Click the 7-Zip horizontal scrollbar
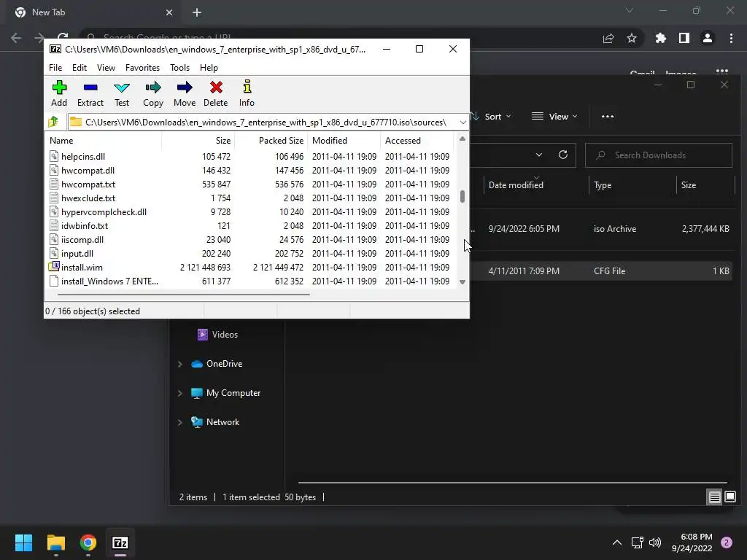 (184, 295)
